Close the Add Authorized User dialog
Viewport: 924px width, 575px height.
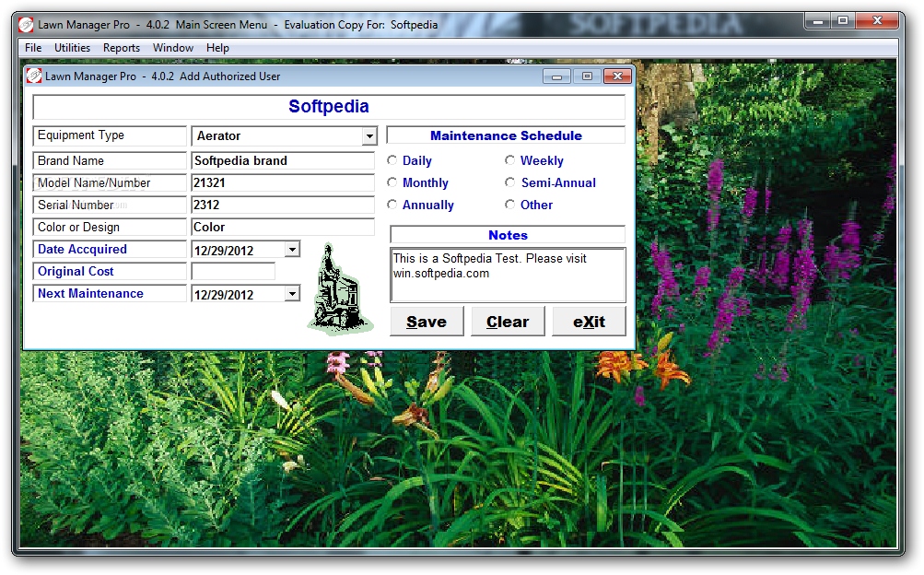tap(617, 76)
